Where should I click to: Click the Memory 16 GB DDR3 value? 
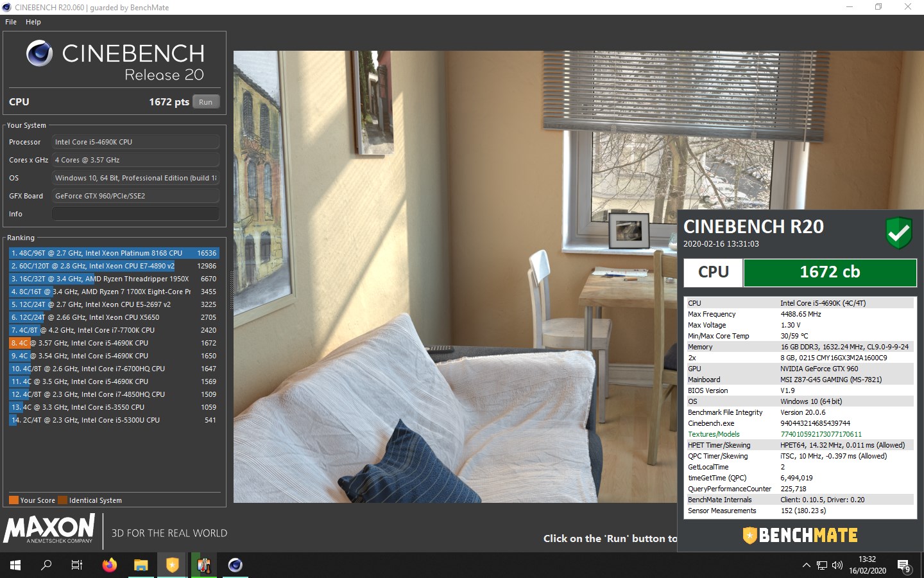point(844,347)
